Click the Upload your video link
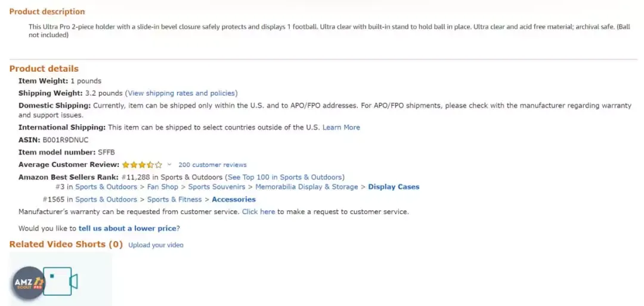The height and width of the screenshot is (306, 644). click(x=156, y=245)
